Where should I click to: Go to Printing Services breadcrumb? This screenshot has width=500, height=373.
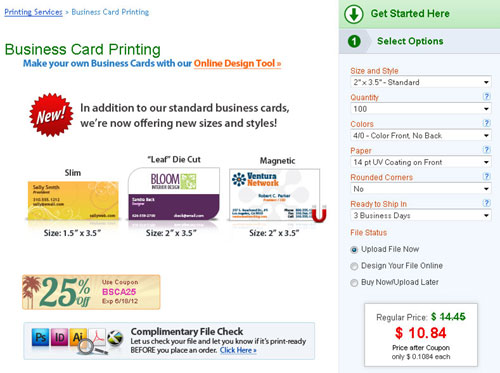coord(33,12)
